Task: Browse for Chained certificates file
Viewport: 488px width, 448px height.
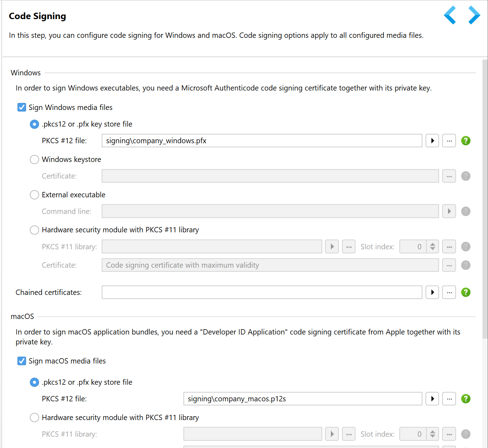Action: (449, 292)
